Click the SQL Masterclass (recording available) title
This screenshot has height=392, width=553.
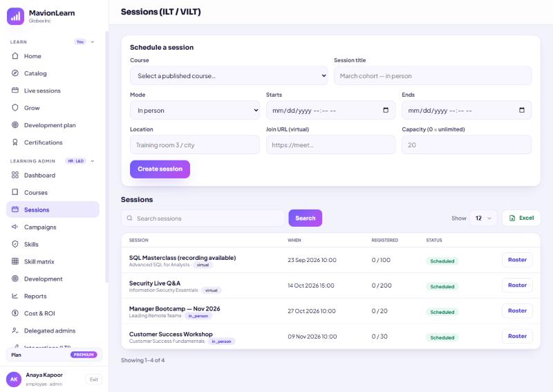point(182,258)
